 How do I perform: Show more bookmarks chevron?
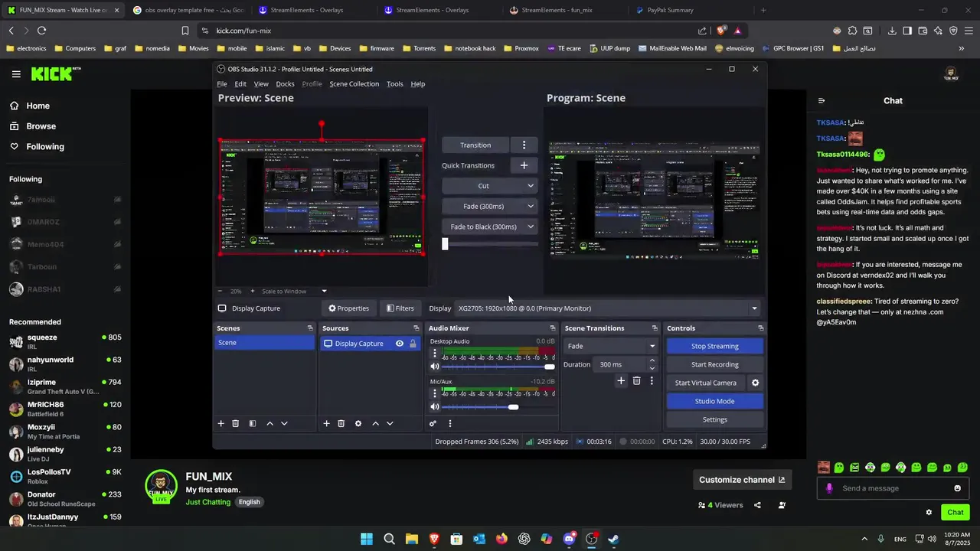962,48
